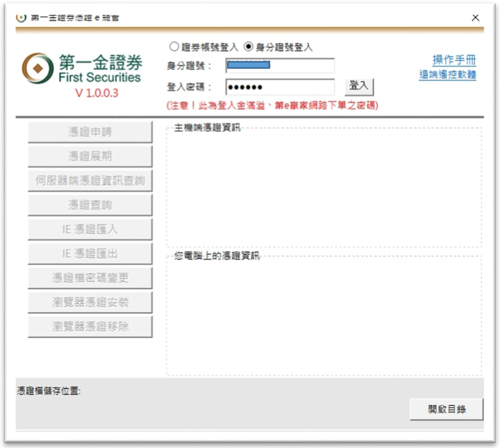This screenshot has width=500, height=448.
Task: Choose the 憑證展期 button
Action: (x=90, y=157)
